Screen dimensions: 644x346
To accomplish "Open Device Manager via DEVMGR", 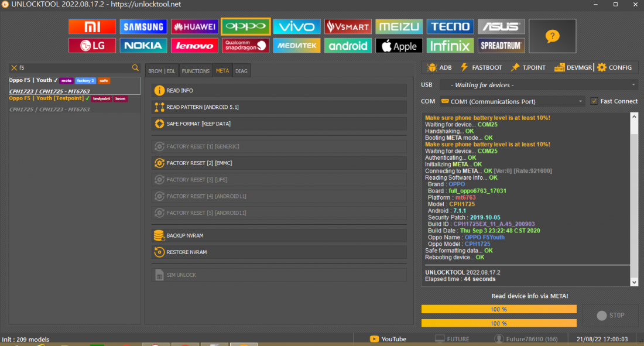I will coord(573,67).
